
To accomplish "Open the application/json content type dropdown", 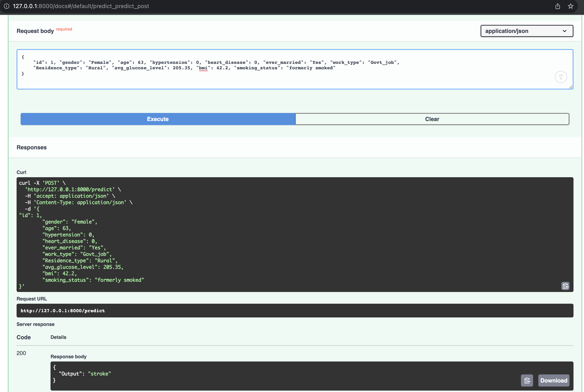I will coord(527,31).
